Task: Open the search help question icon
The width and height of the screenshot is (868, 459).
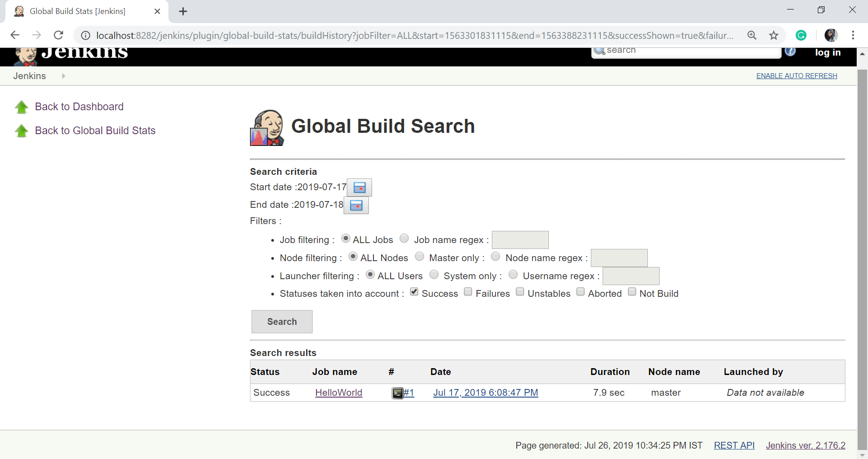Action: tap(790, 52)
